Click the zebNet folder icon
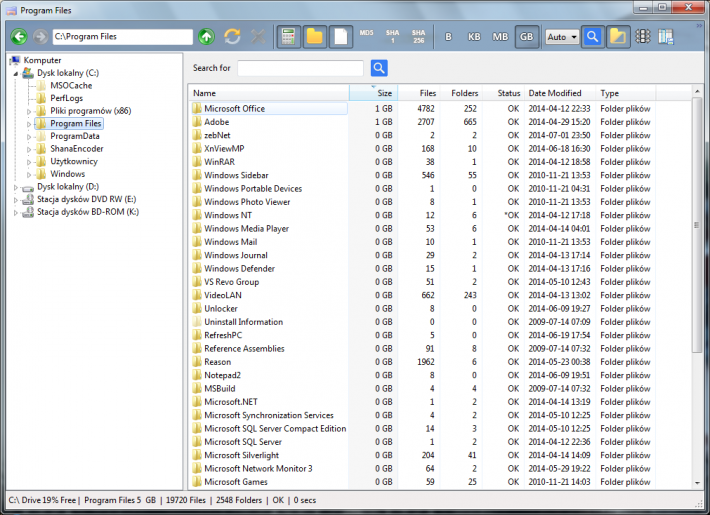 coord(197,135)
